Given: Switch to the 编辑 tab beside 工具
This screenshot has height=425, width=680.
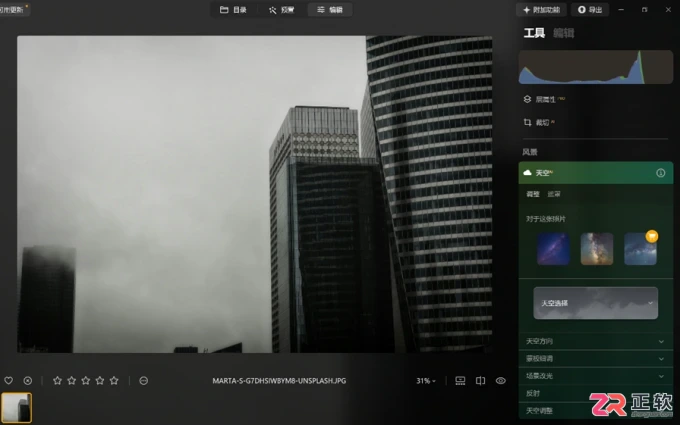Looking at the screenshot, I should pyautogui.click(x=564, y=33).
